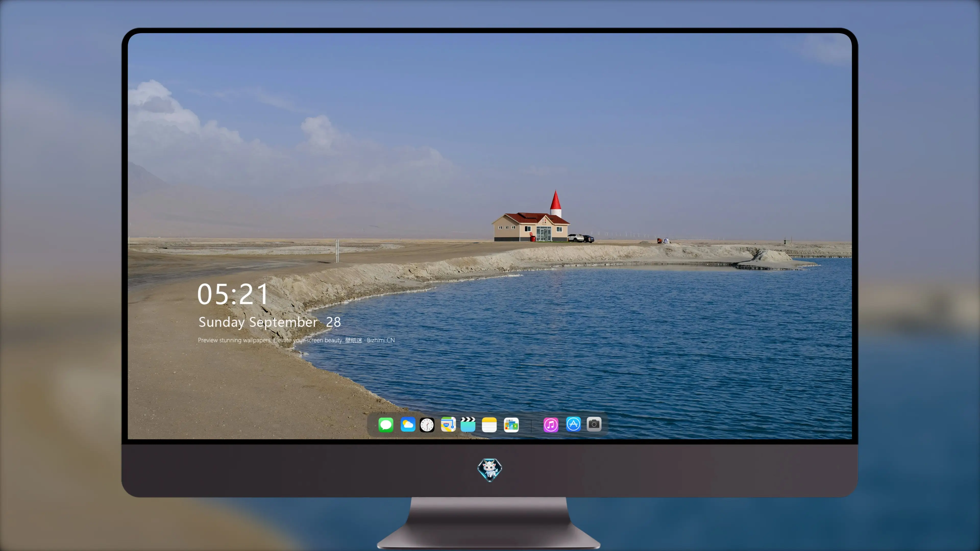Launch the Maps app icon
Image resolution: width=980 pixels, height=551 pixels.
pyautogui.click(x=448, y=424)
